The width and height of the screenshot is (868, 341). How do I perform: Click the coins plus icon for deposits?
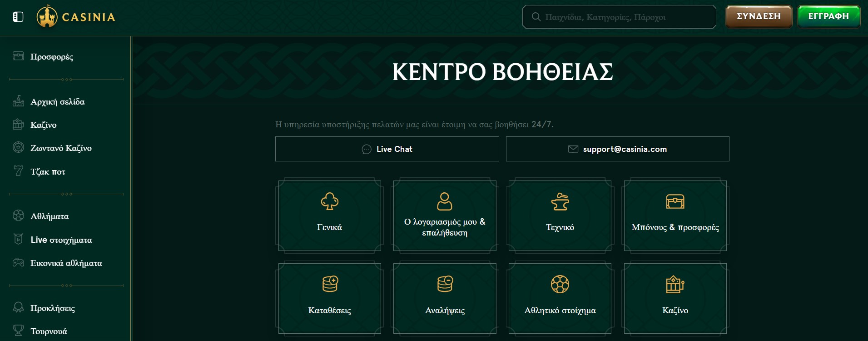pos(330,284)
